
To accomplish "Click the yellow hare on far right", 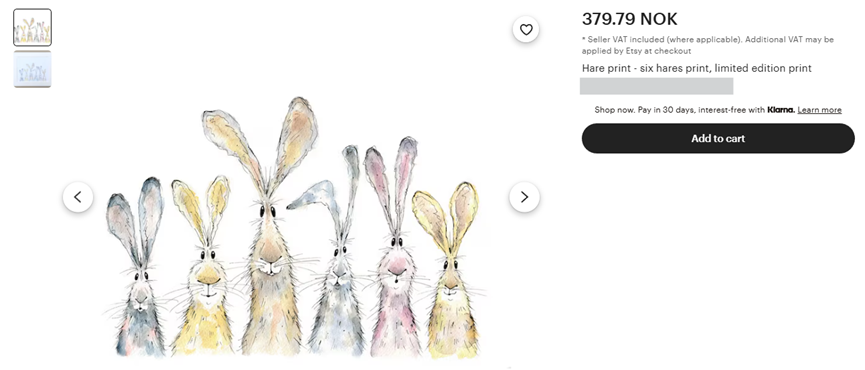I will click(x=450, y=265).
